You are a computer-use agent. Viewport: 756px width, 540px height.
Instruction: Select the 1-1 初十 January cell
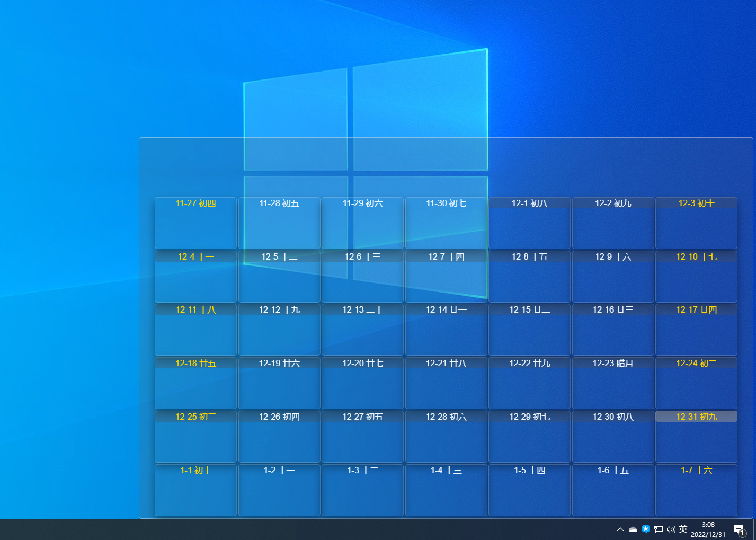click(x=195, y=490)
